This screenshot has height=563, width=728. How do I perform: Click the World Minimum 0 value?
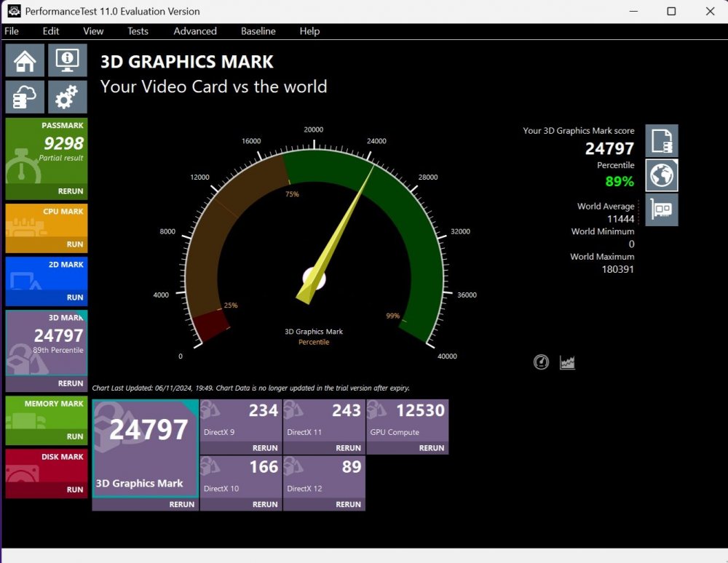[x=631, y=244]
